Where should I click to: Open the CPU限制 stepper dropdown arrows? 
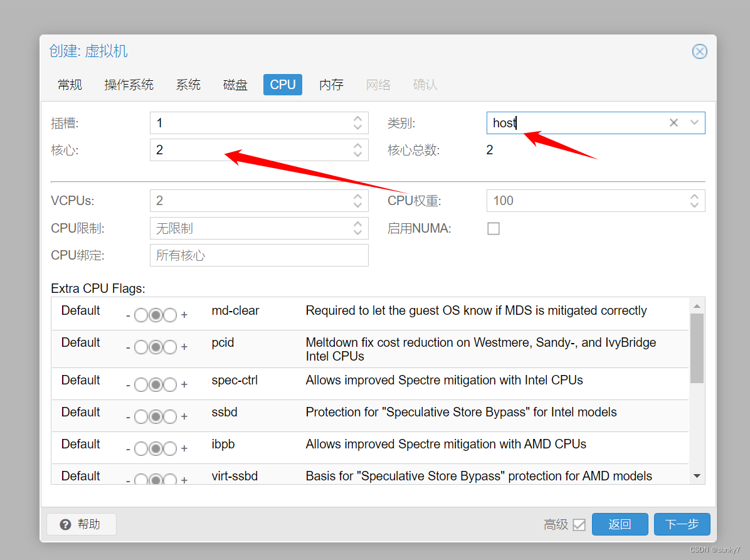pyautogui.click(x=357, y=228)
